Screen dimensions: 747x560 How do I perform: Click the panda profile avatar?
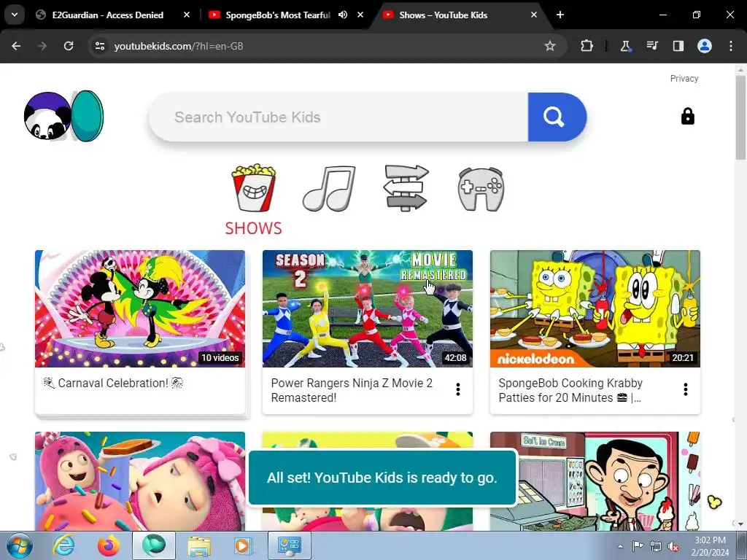point(47,116)
